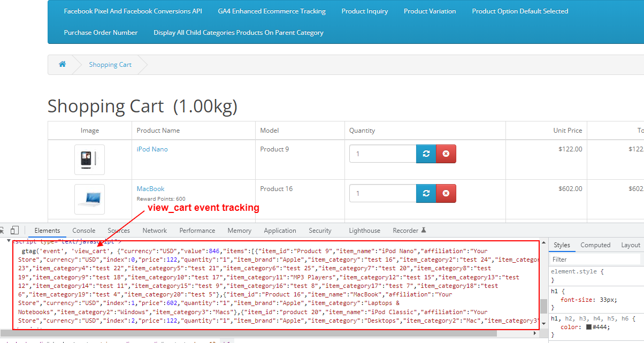Open Purchase Order Number menu item
The image size is (644, 343).
click(x=101, y=33)
